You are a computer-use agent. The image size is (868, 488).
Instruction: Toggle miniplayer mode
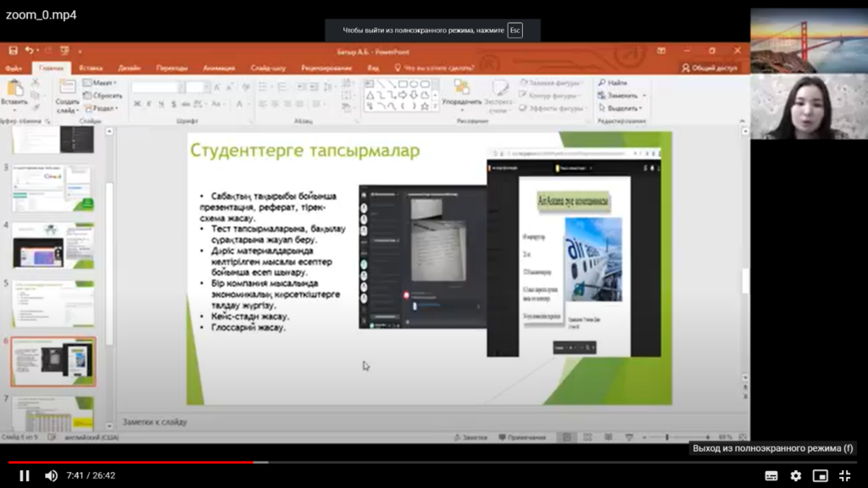[820, 475]
